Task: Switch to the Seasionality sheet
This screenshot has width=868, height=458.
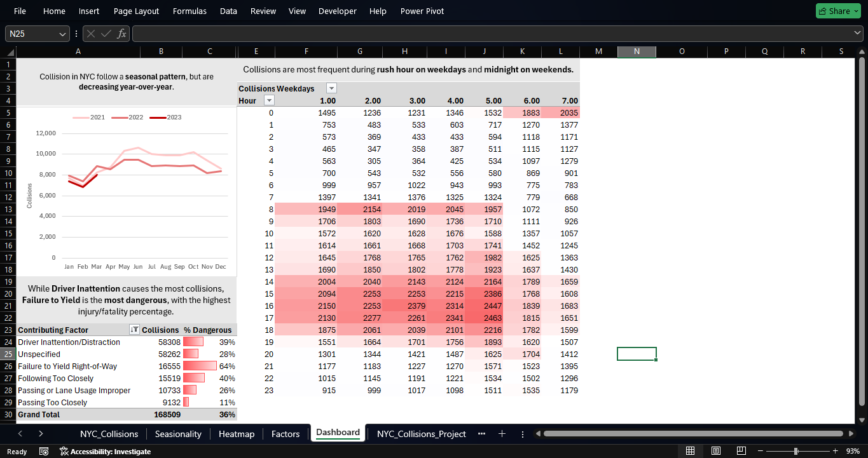Action: click(x=178, y=434)
